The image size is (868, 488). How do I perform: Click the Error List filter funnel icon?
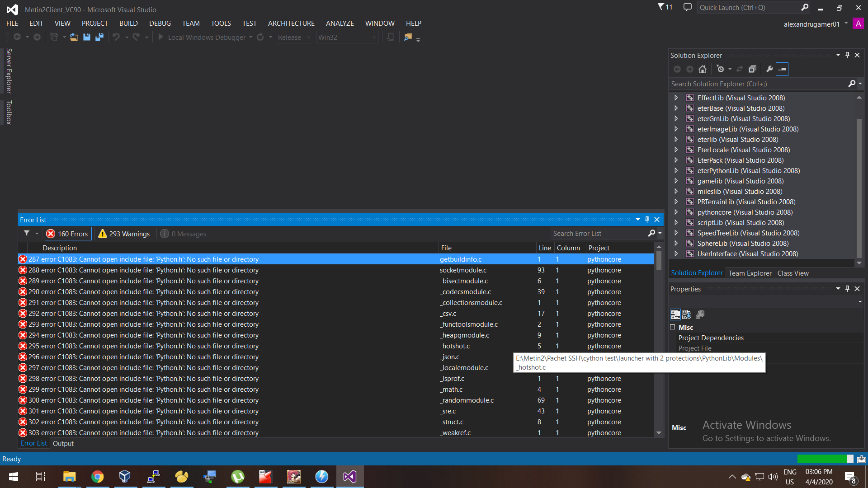click(x=27, y=234)
